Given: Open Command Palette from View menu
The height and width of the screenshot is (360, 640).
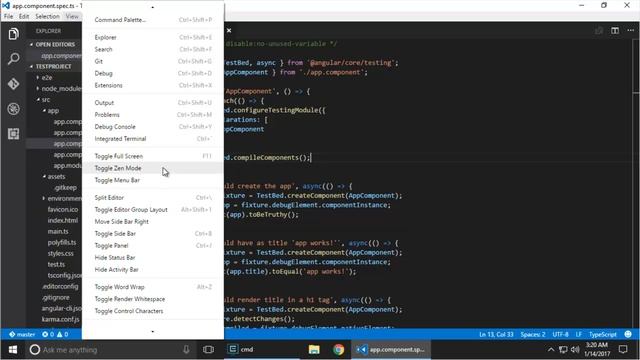Looking at the screenshot, I should (x=153, y=20).
